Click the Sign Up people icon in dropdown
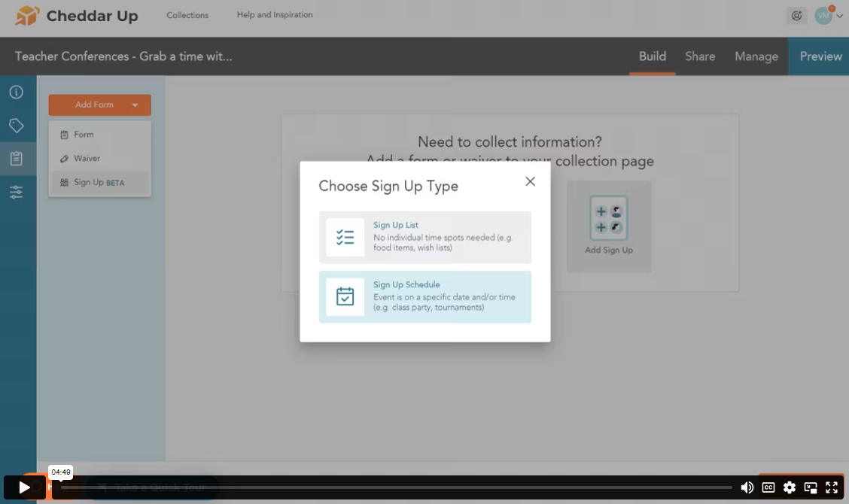The width and height of the screenshot is (849, 504). pyautogui.click(x=65, y=183)
